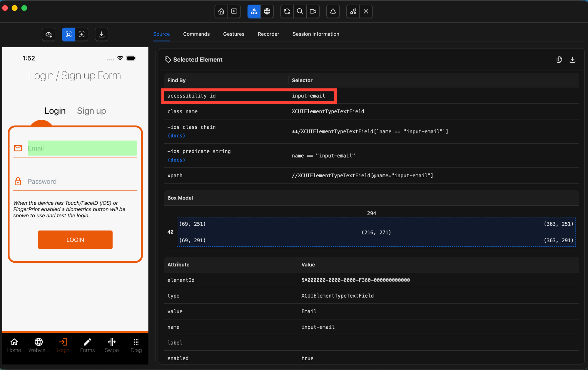Download selected element info icon
Viewport: 588px width, 370px height.
(572, 60)
